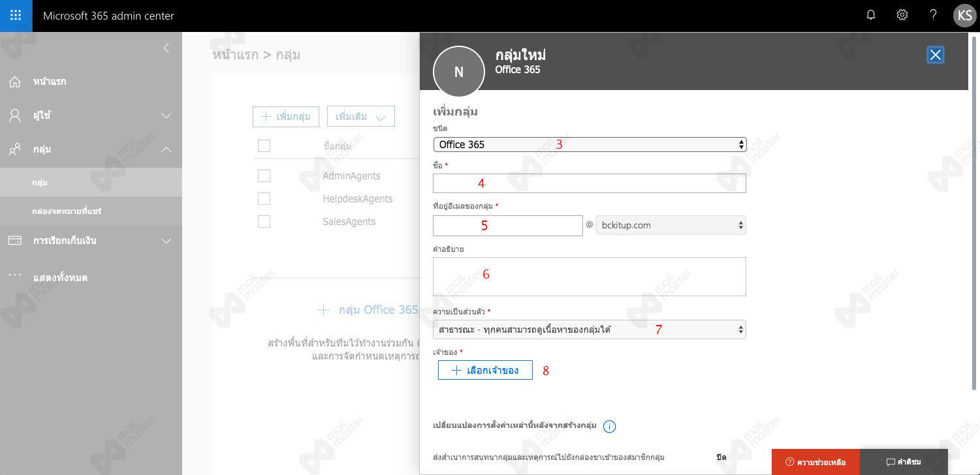Select กลุ่ม submenu item
980x475 pixels.
tap(91, 183)
